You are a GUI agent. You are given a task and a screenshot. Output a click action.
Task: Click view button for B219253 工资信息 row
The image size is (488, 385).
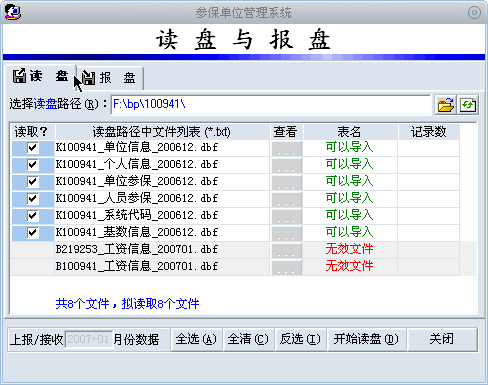click(287, 250)
